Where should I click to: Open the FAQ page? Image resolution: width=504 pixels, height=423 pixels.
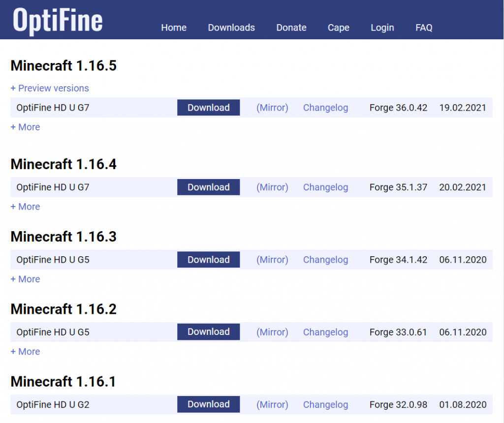pos(424,28)
